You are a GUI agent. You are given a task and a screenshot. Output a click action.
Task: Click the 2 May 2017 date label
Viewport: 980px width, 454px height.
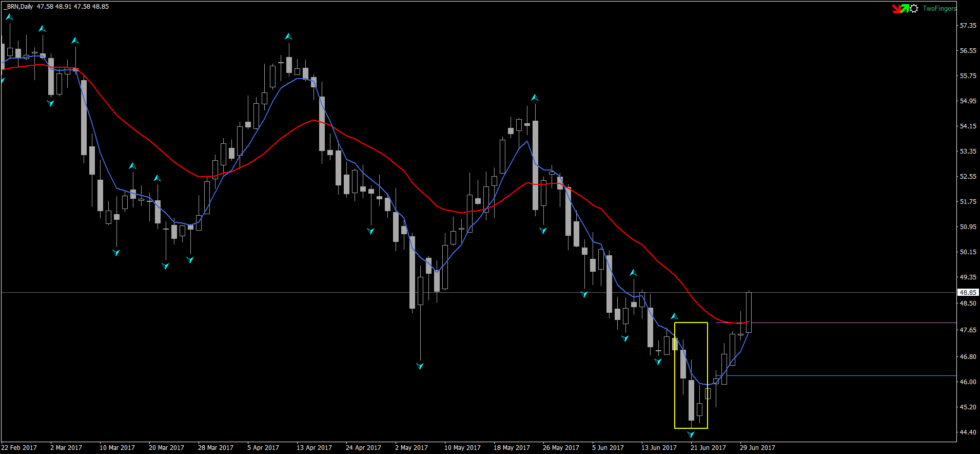pyautogui.click(x=411, y=447)
